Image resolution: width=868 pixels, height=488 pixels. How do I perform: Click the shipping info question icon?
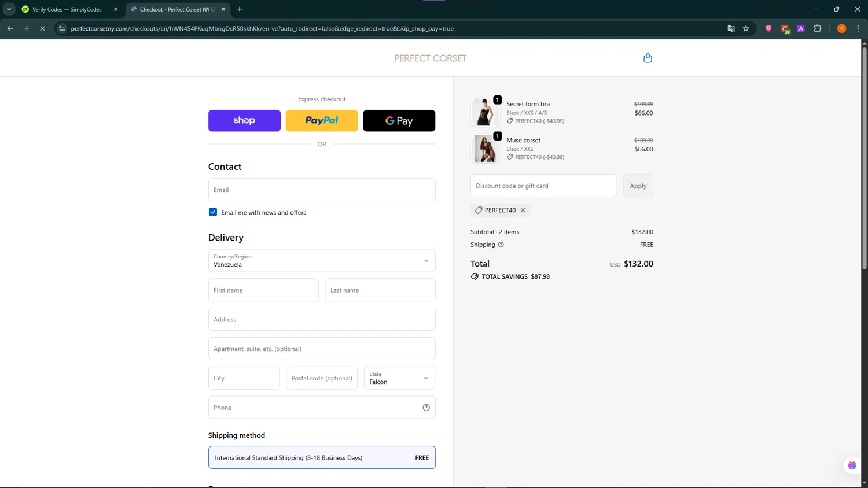pos(501,245)
